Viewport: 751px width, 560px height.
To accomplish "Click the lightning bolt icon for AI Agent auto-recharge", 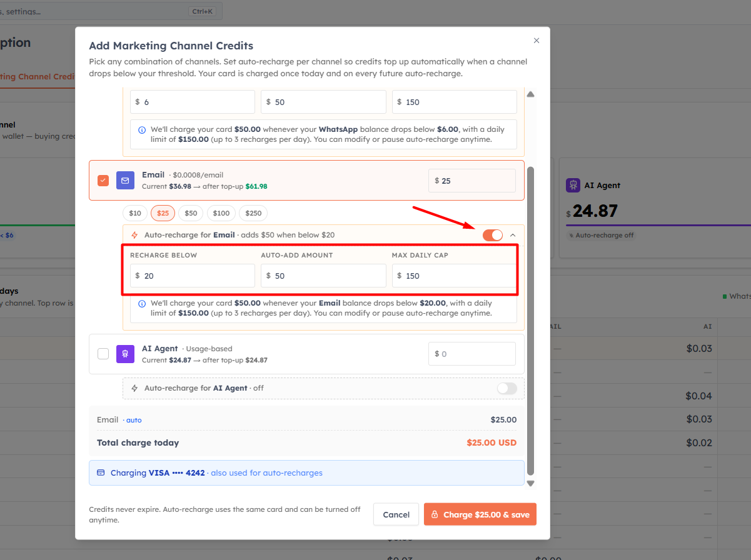I will pyautogui.click(x=134, y=388).
